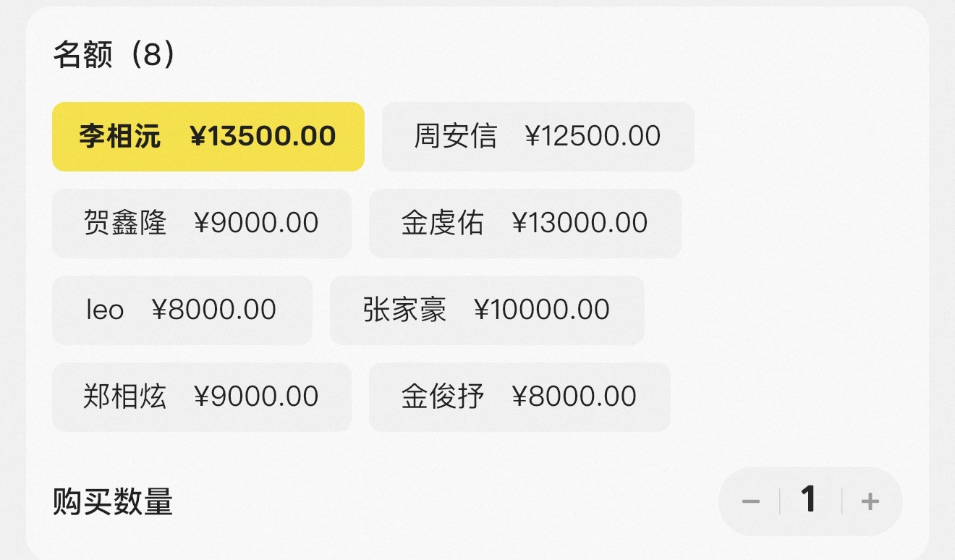Screen dimensions: 955x560
Task: Click the 名额（8）section heading
Action: click(x=114, y=55)
